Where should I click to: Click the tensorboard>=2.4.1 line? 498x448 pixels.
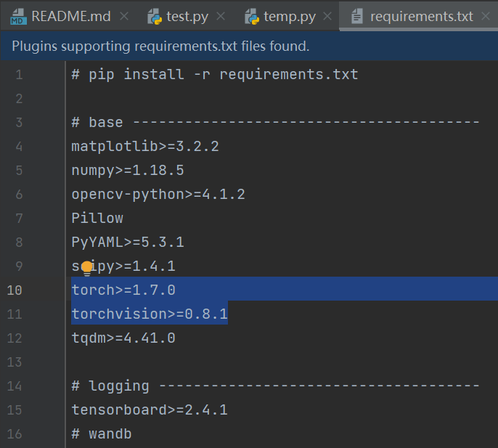pos(150,410)
